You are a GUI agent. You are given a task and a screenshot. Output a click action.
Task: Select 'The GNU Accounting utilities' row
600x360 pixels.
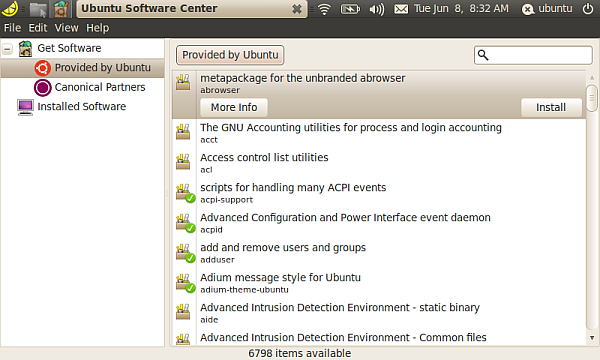pos(379,134)
